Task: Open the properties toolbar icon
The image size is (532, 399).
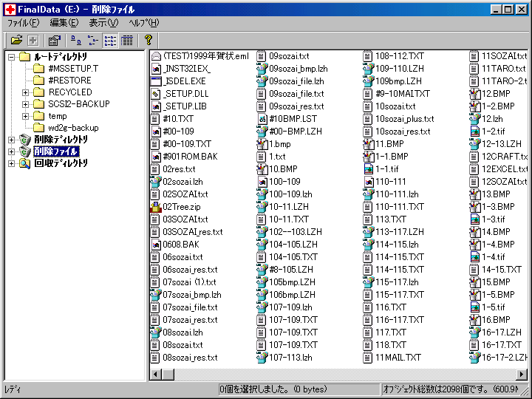Action: tap(54, 41)
